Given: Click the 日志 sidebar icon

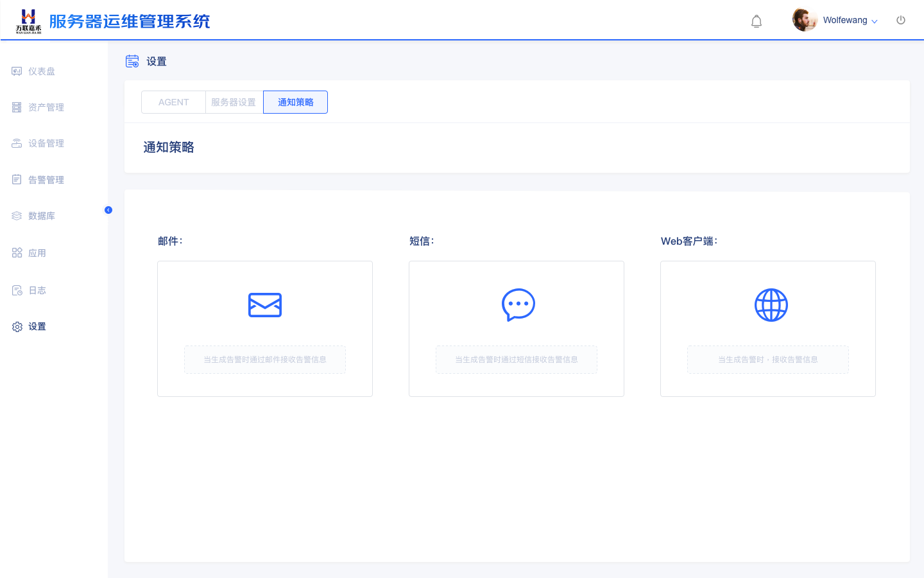Looking at the screenshot, I should coord(17,290).
